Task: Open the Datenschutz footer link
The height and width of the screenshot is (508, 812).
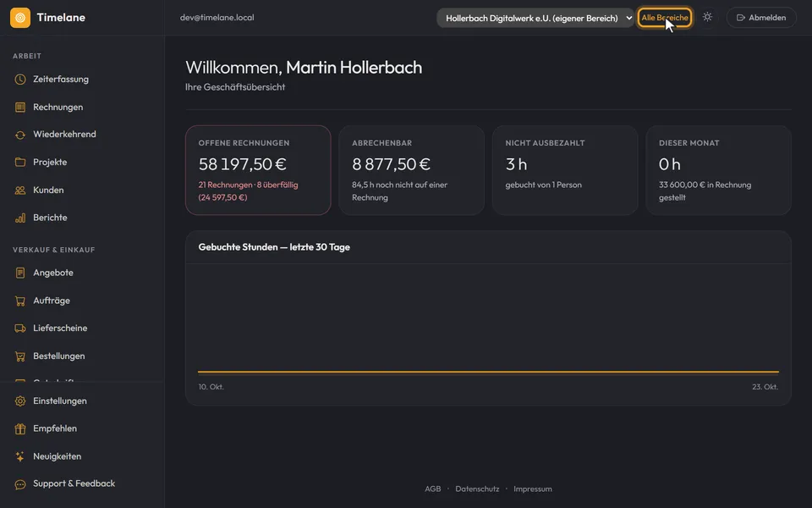Action: pos(477,489)
